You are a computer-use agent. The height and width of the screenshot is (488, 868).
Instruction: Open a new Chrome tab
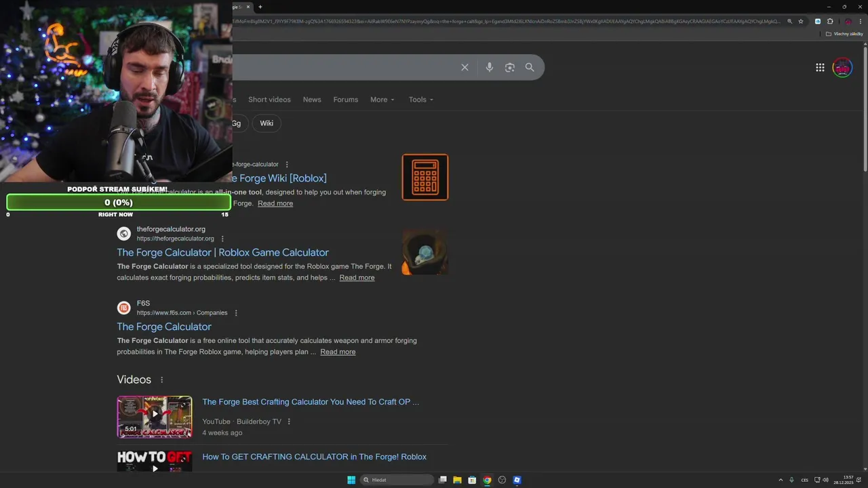[x=260, y=7]
